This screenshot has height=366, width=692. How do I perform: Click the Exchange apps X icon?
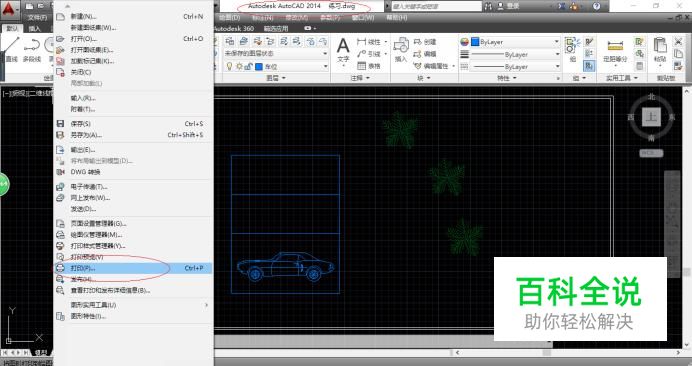point(562,6)
